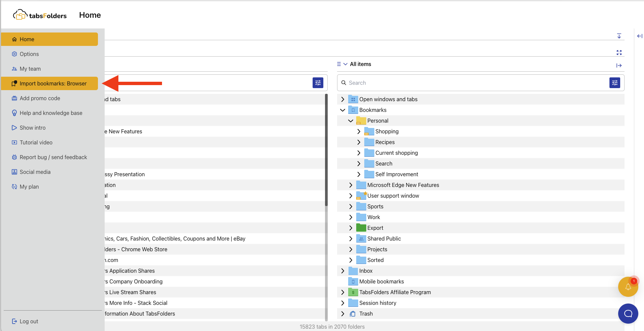Click the yellow Personal folder icon
The height and width of the screenshot is (331, 644).
[x=361, y=121]
